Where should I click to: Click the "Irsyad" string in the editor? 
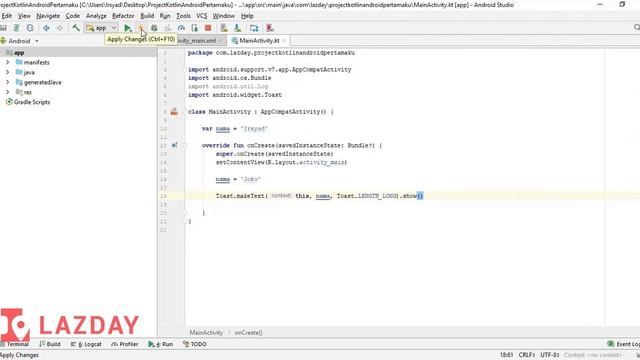(254, 129)
